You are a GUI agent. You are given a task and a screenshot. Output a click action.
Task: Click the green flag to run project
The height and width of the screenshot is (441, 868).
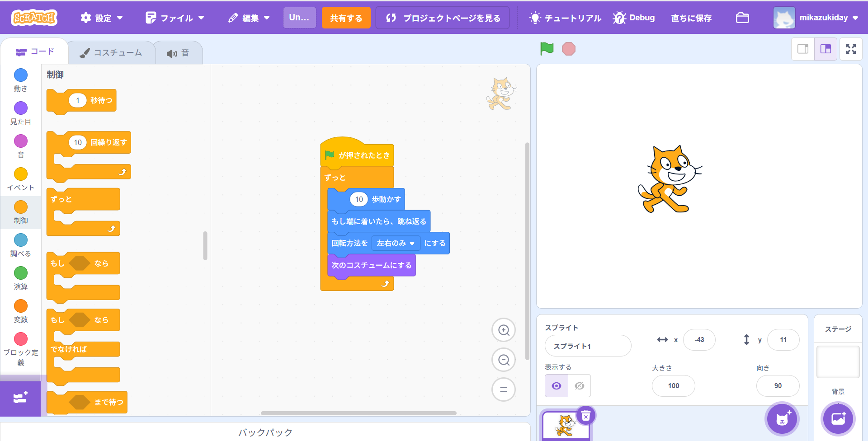pyautogui.click(x=547, y=48)
